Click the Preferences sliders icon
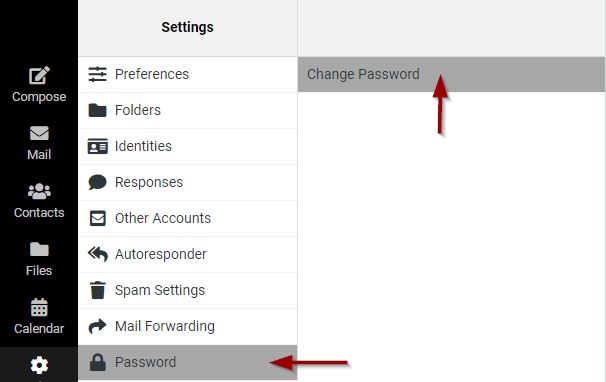 (97, 74)
